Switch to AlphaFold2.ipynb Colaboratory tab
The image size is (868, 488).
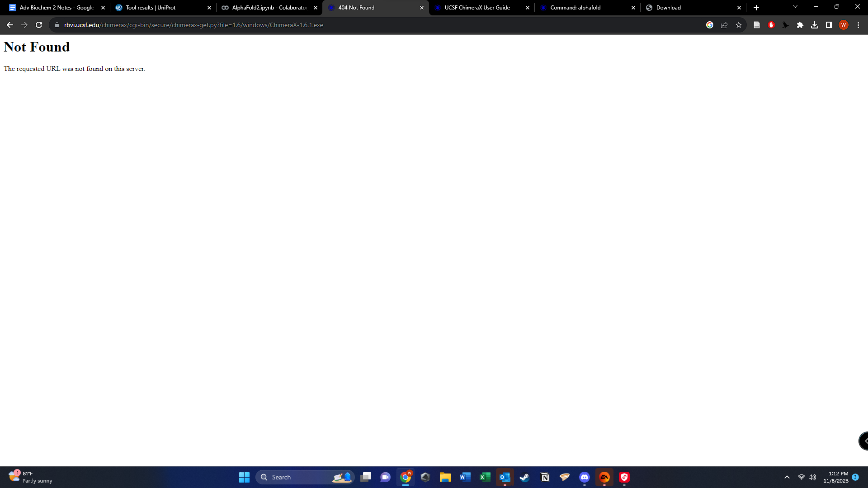[x=269, y=8]
